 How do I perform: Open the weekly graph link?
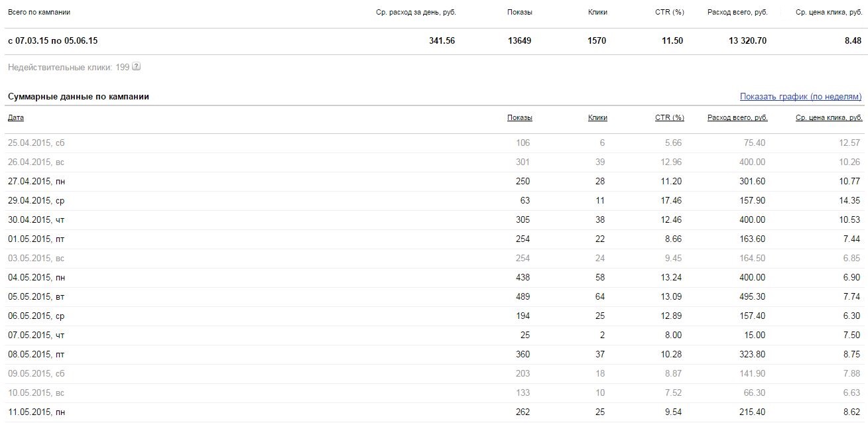click(801, 97)
